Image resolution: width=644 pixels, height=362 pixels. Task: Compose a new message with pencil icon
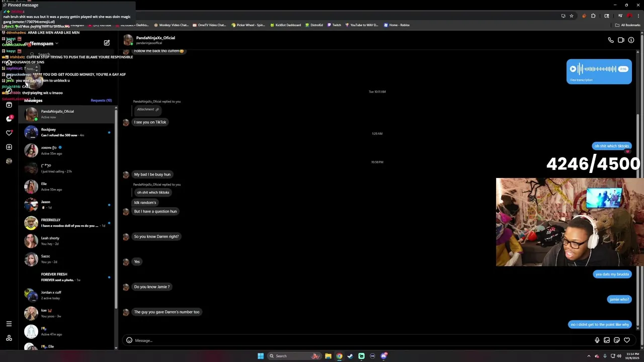107,43
